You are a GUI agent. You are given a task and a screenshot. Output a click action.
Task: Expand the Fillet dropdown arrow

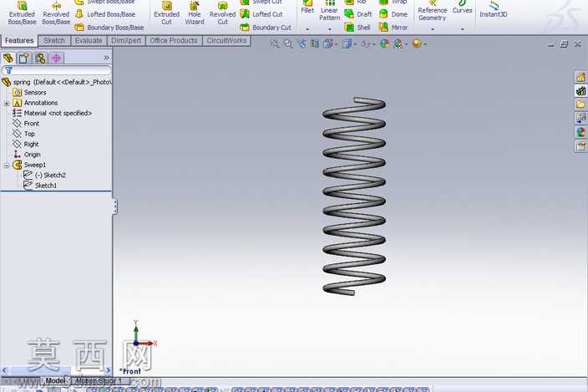(x=307, y=29)
